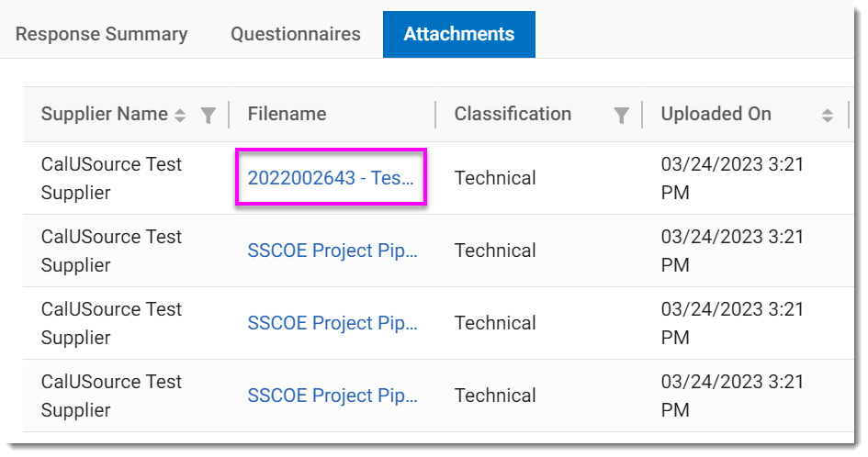Select the first row's CalUSource Test Supplier cell
This screenshot has width=868, height=457.
pyautogui.click(x=111, y=178)
